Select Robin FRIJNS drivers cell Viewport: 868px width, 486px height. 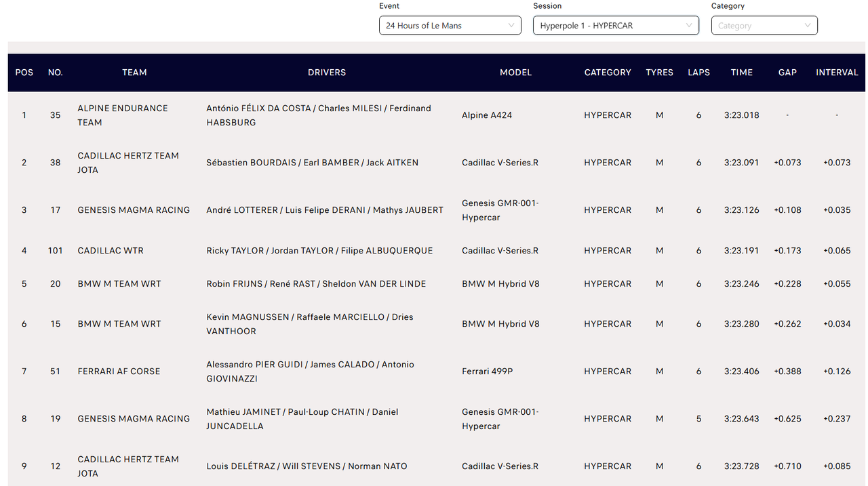pos(316,284)
